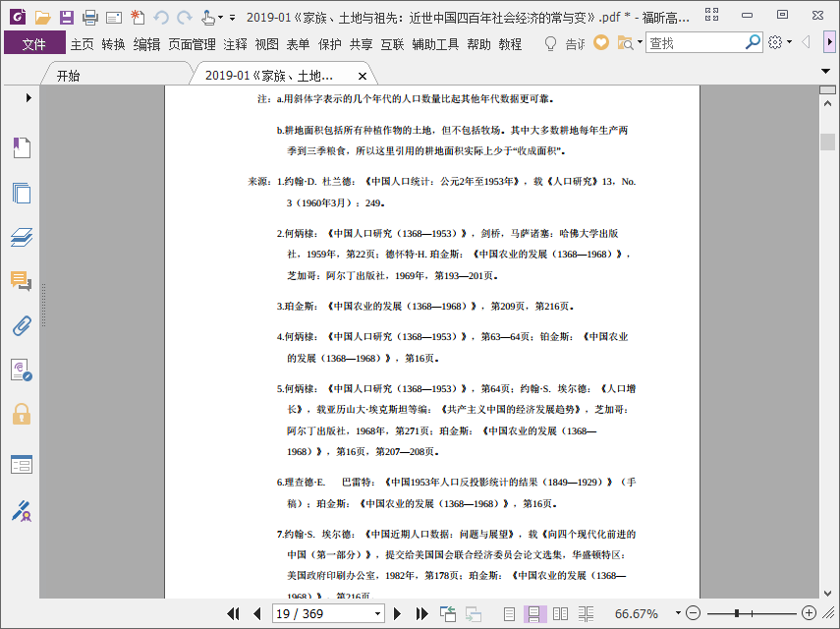Expand the folder search dropdown arrow

click(640, 42)
